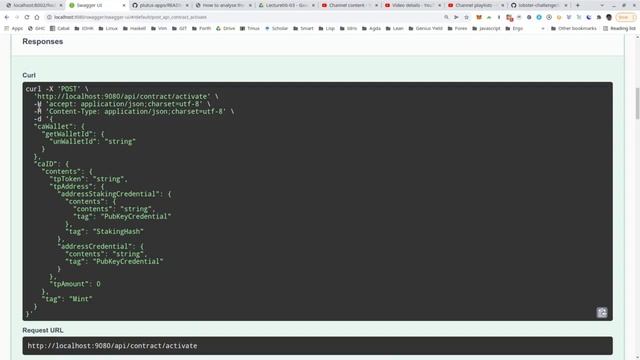Click the Curl label above code block
640x360 pixels.
(29, 75)
